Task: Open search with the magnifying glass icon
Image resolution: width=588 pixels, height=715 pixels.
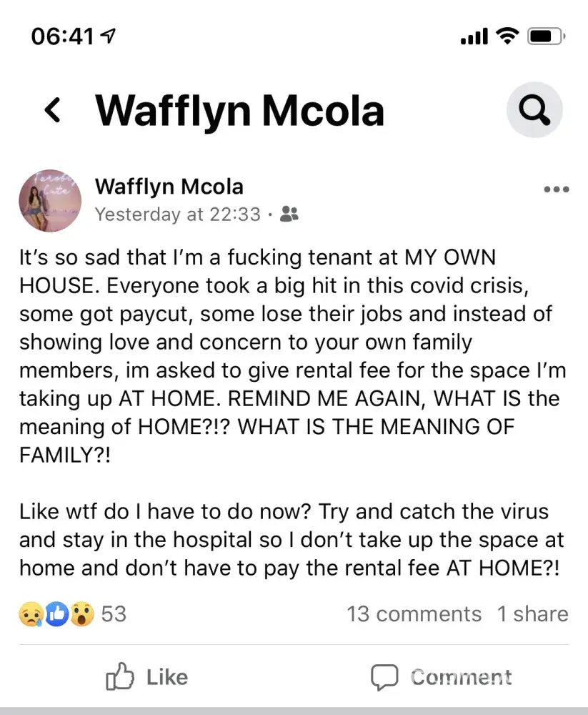Action: pos(534,109)
